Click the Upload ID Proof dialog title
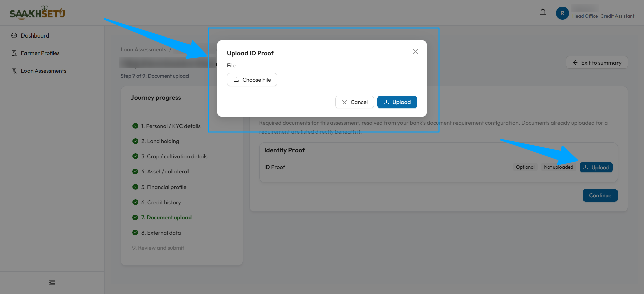The height and width of the screenshot is (294, 644). tap(250, 53)
